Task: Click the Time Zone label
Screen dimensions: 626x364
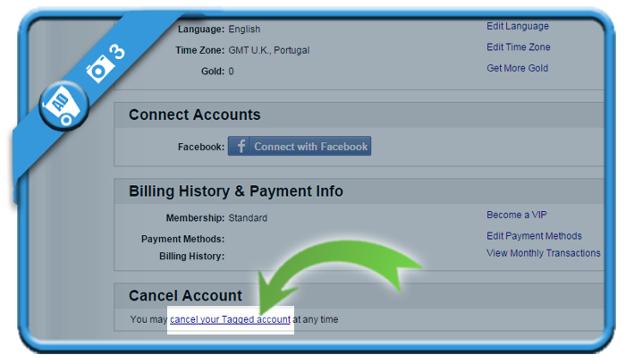Action: click(200, 50)
